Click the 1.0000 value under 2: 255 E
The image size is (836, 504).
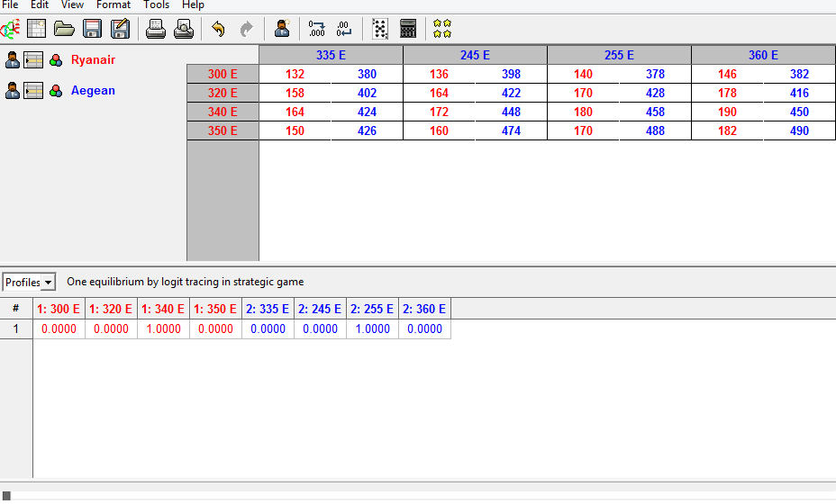[x=372, y=328]
